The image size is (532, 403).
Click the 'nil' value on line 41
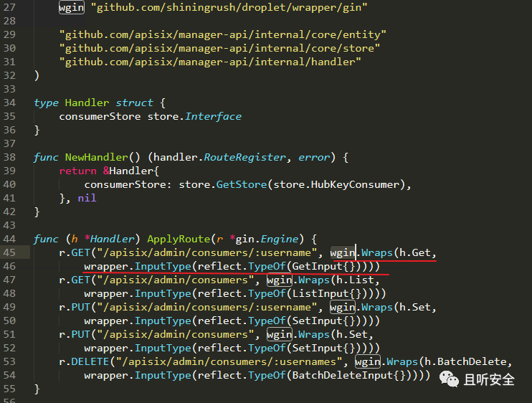(87, 198)
